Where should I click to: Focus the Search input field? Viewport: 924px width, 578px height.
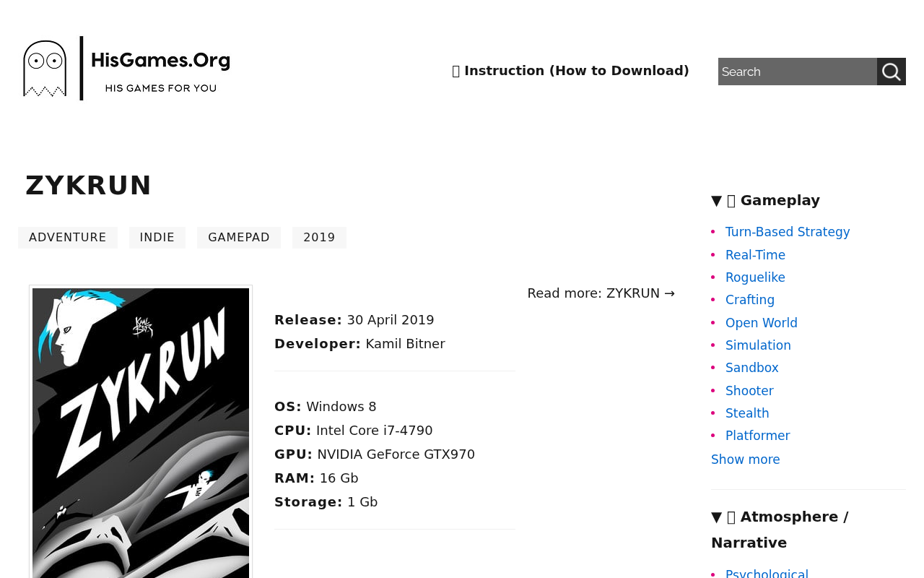[x=798, y=72]
